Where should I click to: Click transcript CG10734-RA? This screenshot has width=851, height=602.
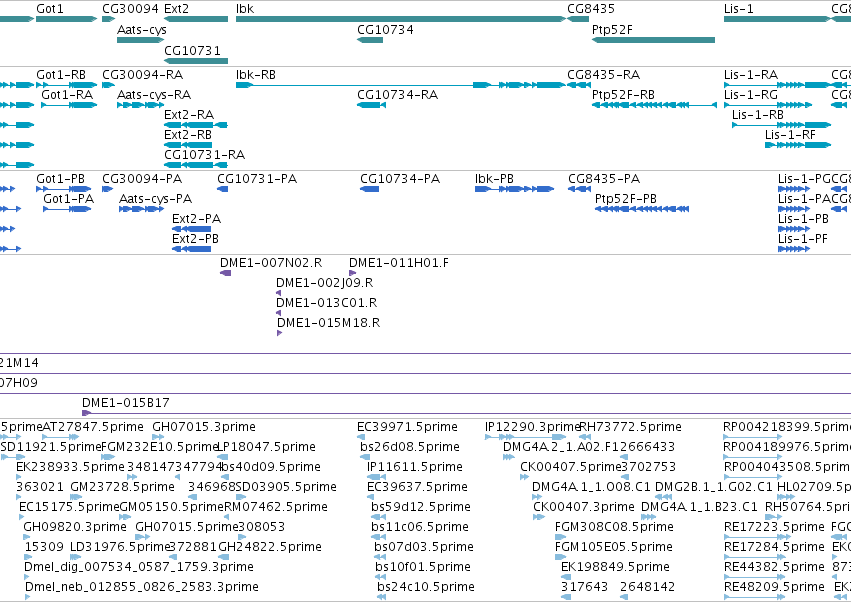371,105
